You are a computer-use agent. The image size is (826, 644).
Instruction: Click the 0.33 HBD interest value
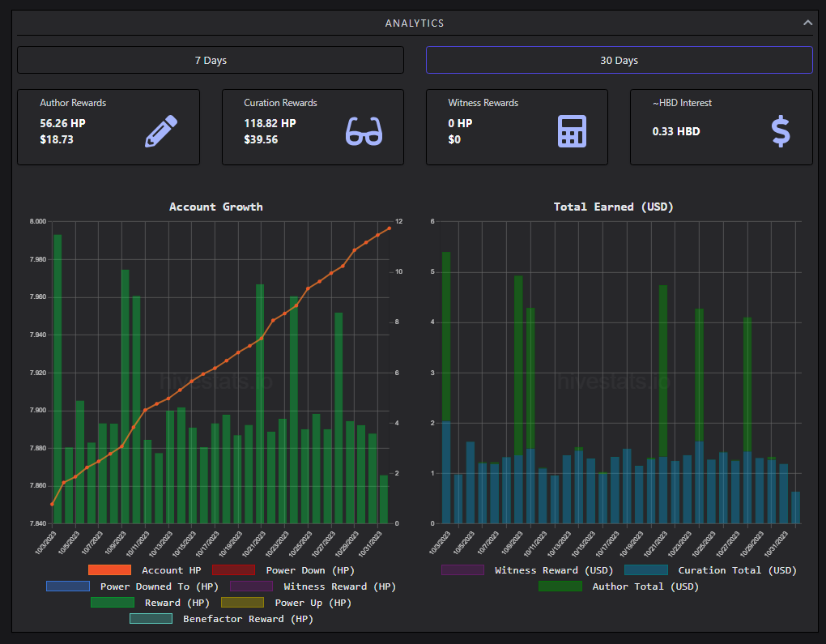click(676, 131)
